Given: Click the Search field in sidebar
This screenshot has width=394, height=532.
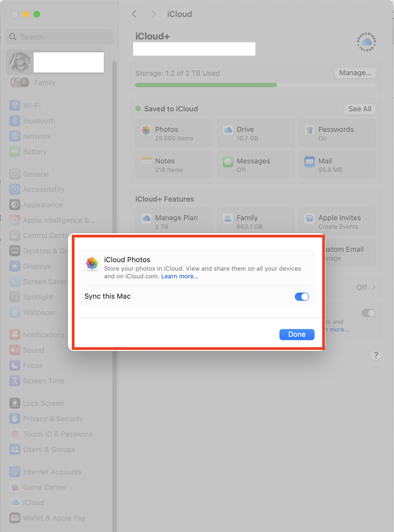Looking at the screenshot, I should click(x=59, y=37).
